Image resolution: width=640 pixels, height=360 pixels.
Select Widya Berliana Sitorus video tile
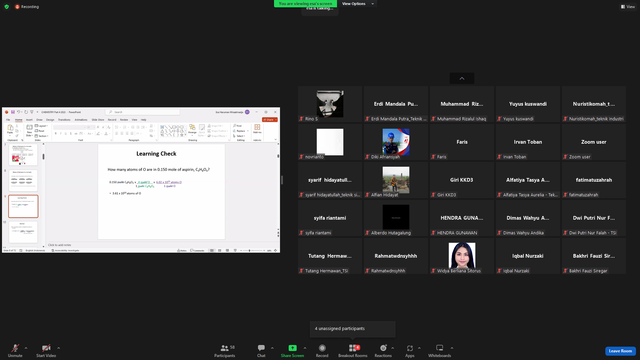(x=462, y=256)
